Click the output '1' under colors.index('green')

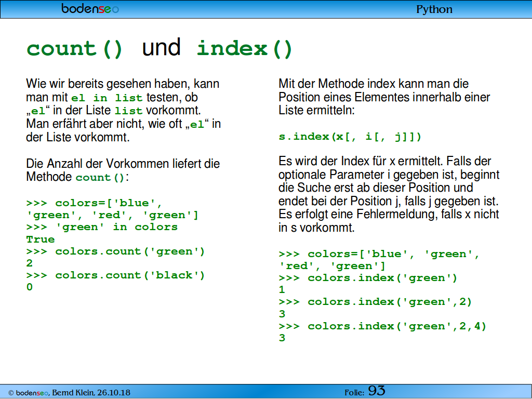pyautogui.click(x=282, y=290)
